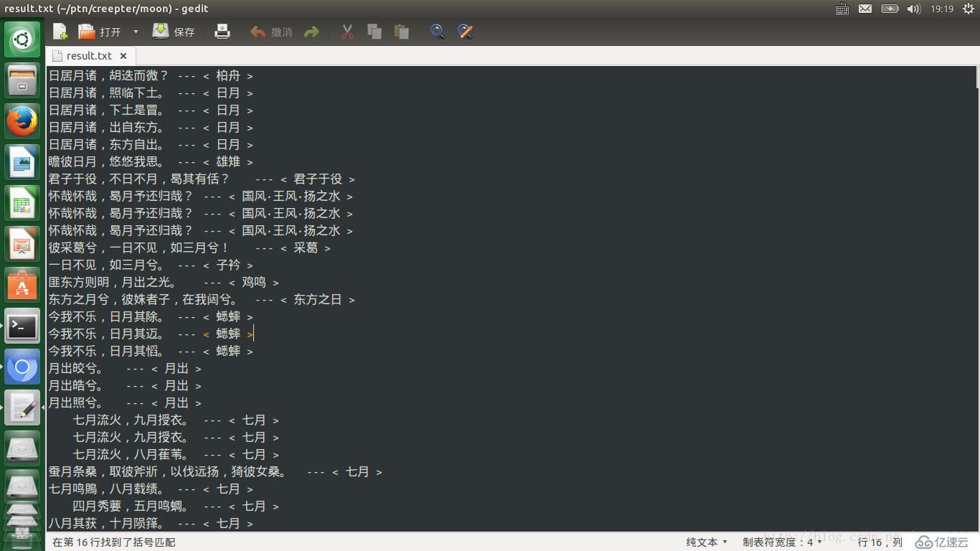Open system settings gear menu
Screen dimensions: 980x551
pyautogui.click(x=969, y=9)
